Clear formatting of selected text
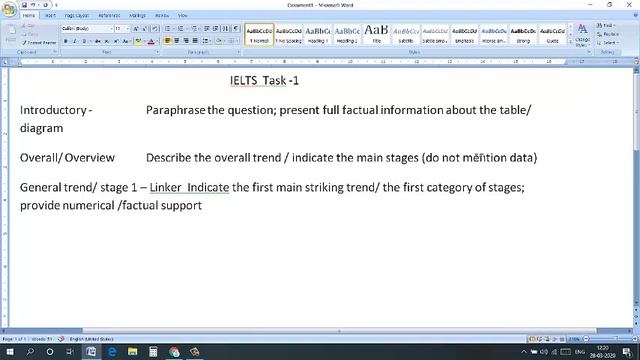This screenshot has width=640, height=360. click(155, 29)
